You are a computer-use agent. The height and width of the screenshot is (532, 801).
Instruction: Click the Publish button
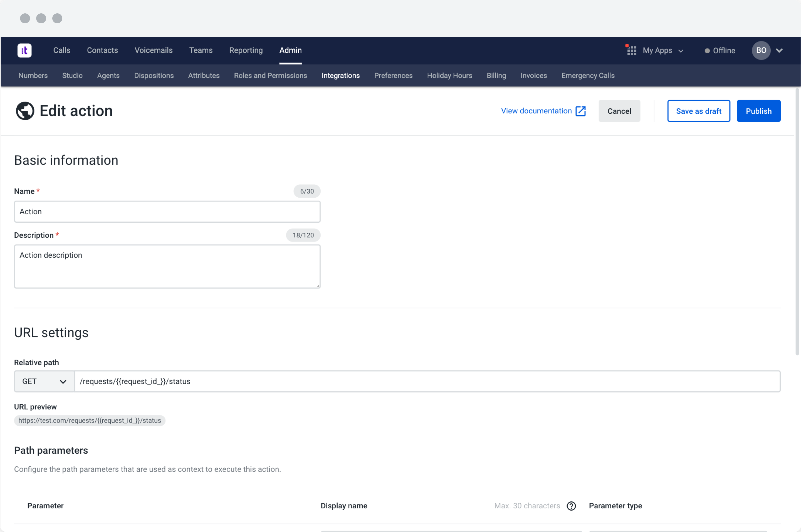point(758,111)
